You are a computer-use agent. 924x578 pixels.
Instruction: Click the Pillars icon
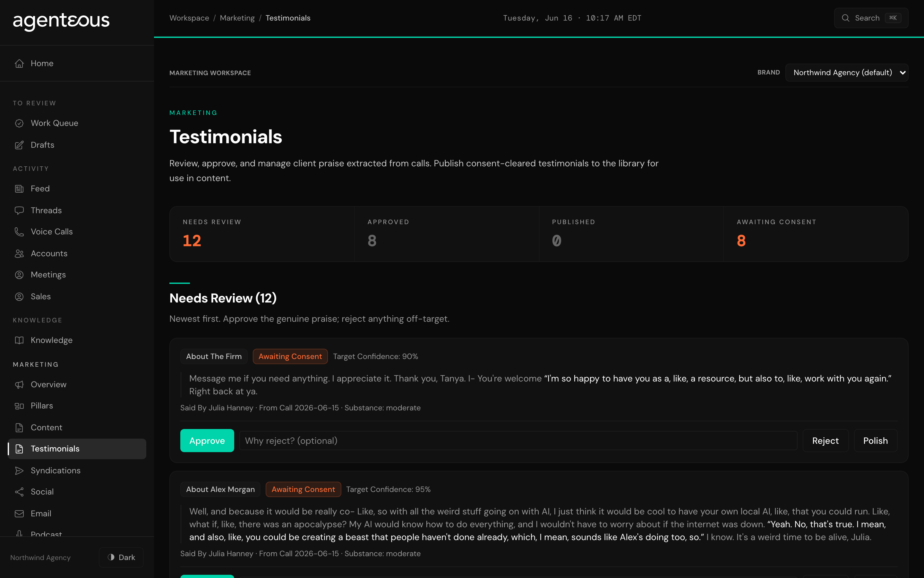[19, 406]
